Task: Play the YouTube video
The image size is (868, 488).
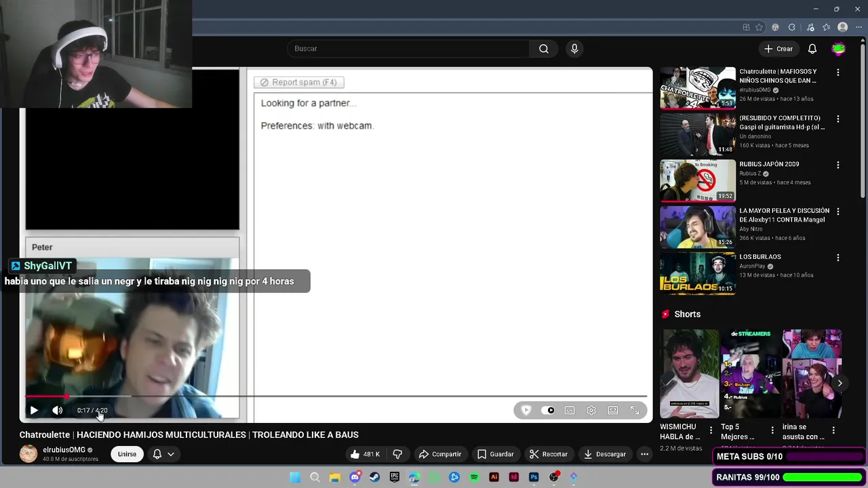Action: pyautogui.click(x=34, y=410)
